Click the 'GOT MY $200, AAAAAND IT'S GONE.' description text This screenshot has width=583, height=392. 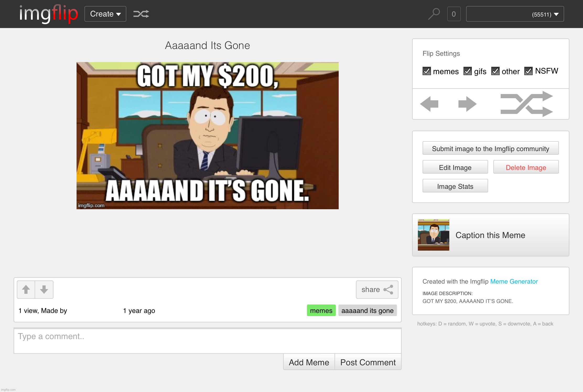pyautogui.click(x=468, y=301)
